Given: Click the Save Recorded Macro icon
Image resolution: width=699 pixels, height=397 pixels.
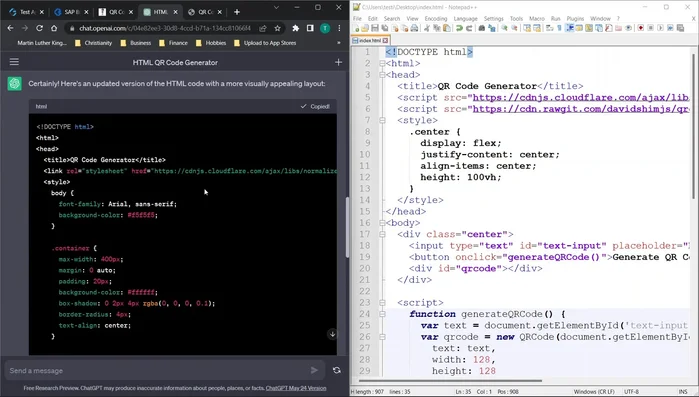Looking at the screenshot, I should [x=680, y=28].
